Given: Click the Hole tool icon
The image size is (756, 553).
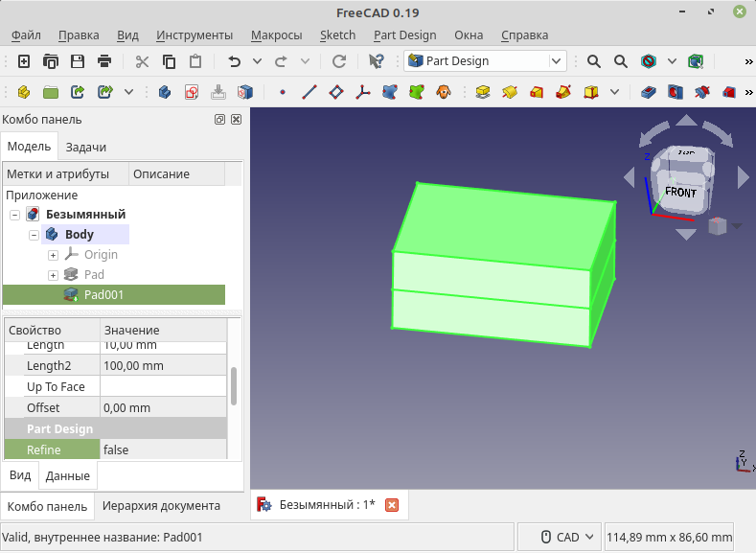Looking at the screenshot, I should (x=676, y=92).
